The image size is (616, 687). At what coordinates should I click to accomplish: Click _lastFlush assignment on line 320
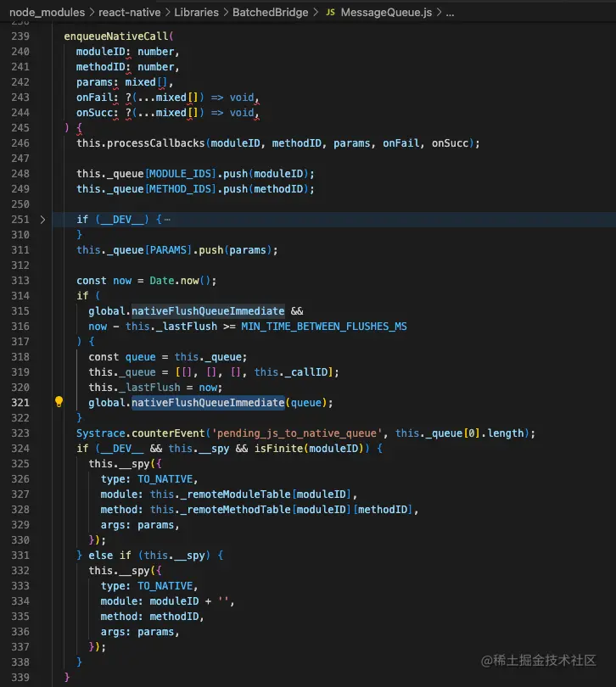click(x=149, y=388)
